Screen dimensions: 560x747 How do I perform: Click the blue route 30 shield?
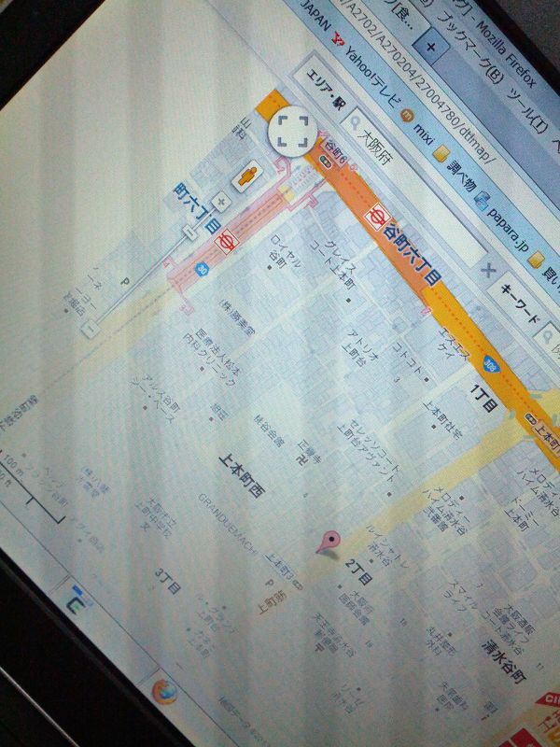point(203,270)
